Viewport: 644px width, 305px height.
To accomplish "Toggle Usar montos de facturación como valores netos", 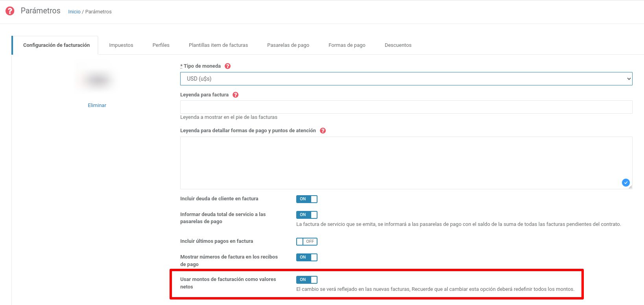I will click(x=306, y=280).
